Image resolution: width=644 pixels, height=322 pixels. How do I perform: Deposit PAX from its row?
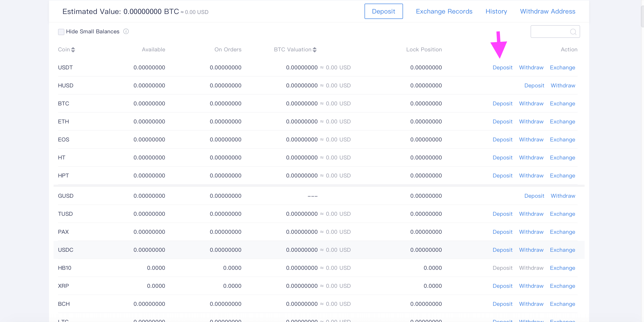[502, 232]
